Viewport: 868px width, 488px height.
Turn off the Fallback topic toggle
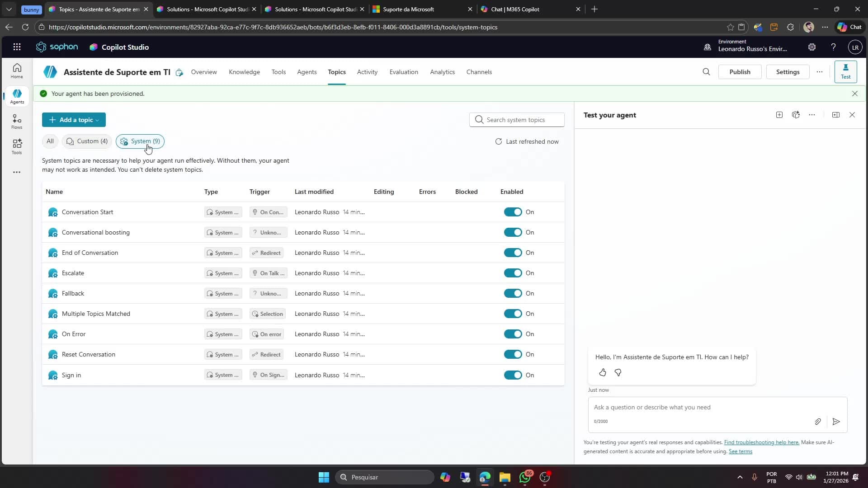coord(513,293)
